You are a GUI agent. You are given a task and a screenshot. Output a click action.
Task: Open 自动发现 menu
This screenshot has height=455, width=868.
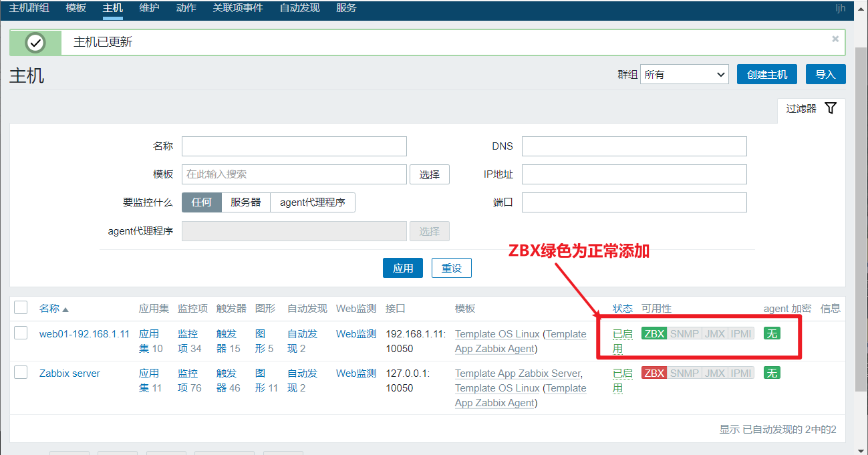click(x=299, y=8)
